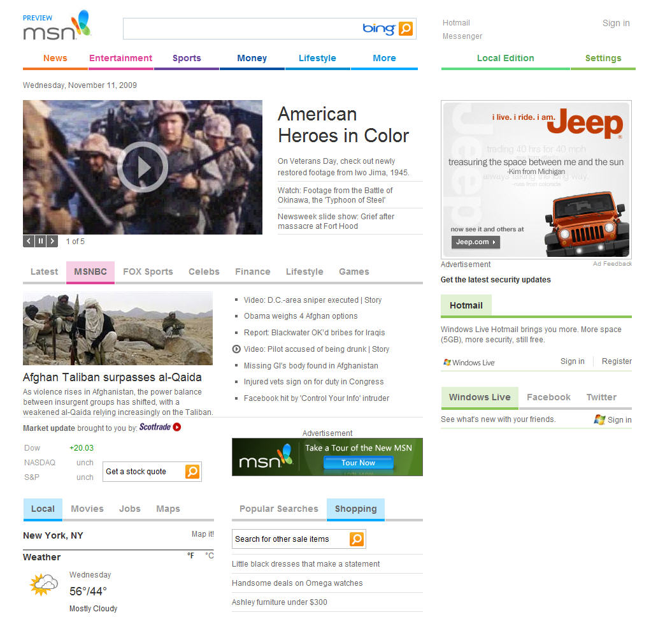The image size is (672, 617).
Task: Click the Hotmail link in header
Action: coord(456,23)
